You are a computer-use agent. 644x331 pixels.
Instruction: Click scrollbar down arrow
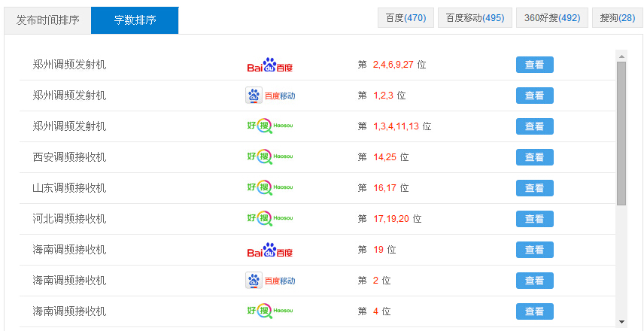[621, 321]
